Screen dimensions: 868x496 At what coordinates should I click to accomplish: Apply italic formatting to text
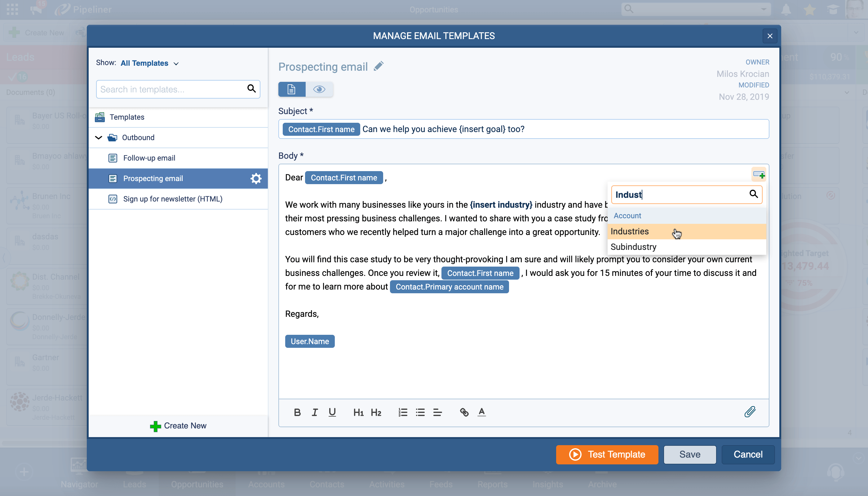(314, 413)
